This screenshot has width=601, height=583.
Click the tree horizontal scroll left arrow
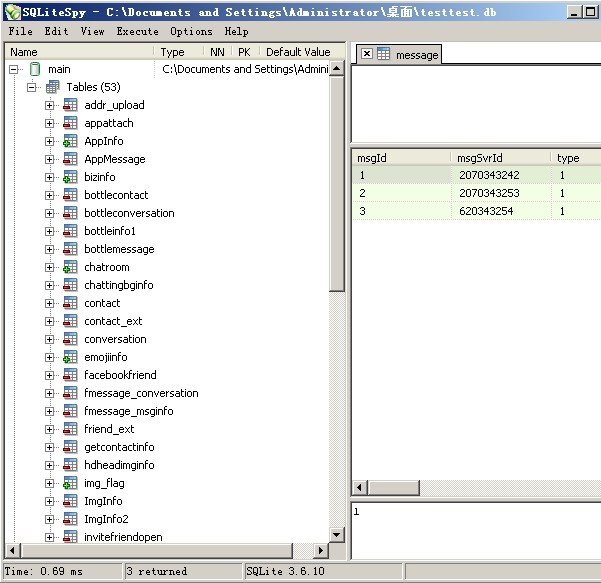(x=12, y=550)
